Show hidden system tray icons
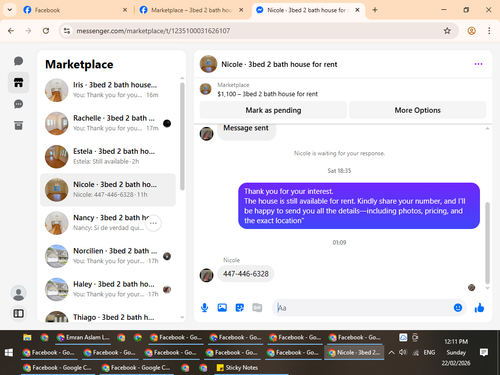Screen dimensions: 500x375 click(x=392, y=352)
